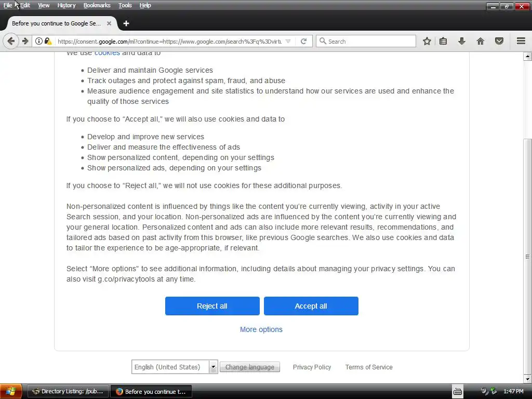Screen dimensions: 532x399
Task: Open site information via the info icon
Action: pos(38,42)
